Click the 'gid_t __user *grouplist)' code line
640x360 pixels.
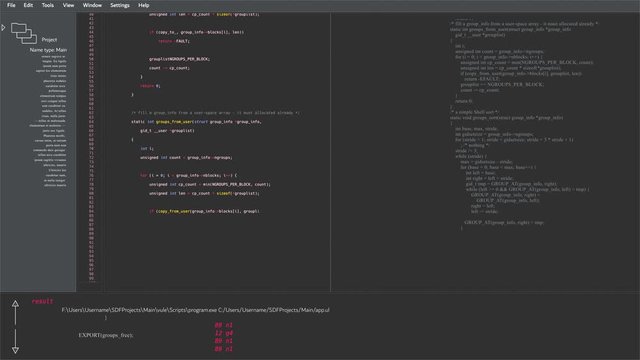pyautogui.click(x=167, y=131)
